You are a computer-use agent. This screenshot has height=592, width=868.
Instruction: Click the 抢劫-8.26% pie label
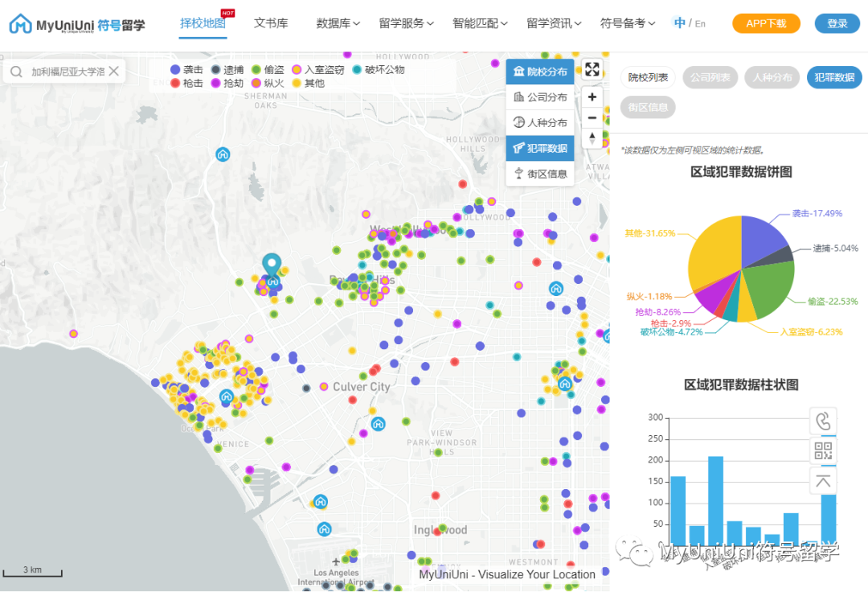(657, 312)
